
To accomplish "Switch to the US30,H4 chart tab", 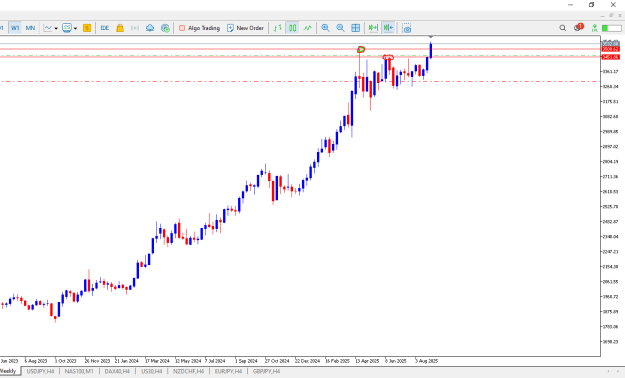I will pyautogui.click(x=151, y=371).
